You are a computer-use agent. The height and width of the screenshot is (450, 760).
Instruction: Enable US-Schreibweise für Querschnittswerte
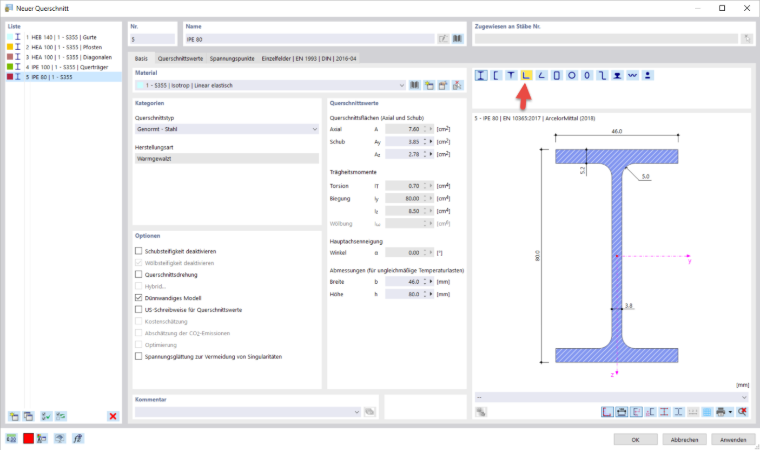[x=139, y=309]
